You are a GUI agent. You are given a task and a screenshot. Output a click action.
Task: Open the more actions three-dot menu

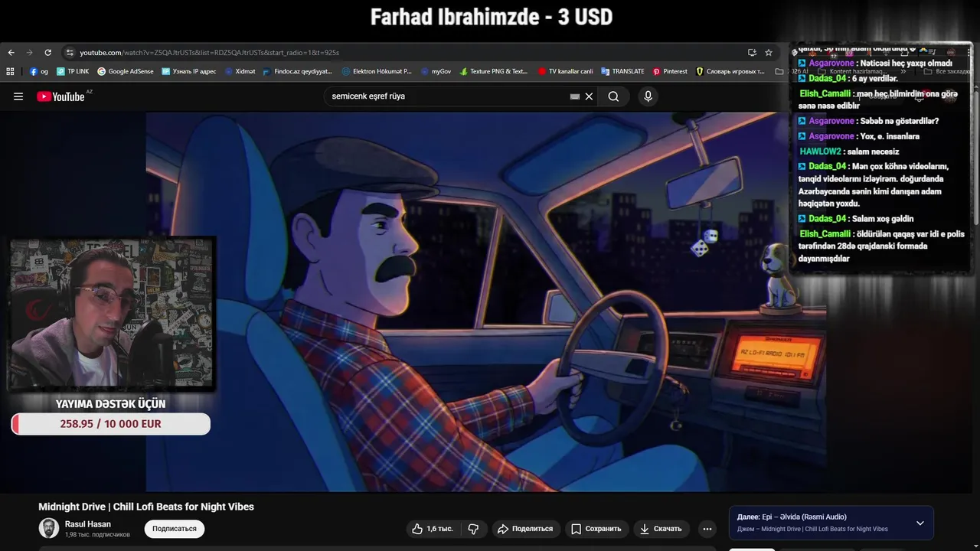tap(707, 529)
